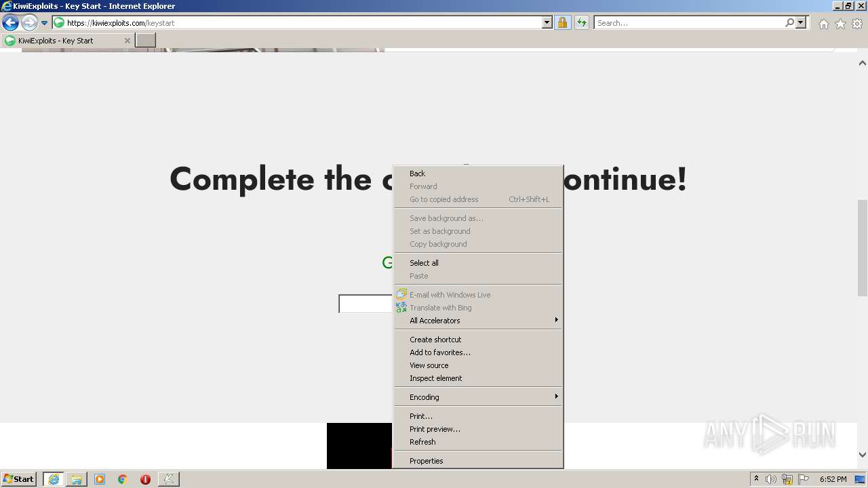This screenshot has height=488, width=868.
Task: Choose Select all in context menu
Action: (478, 263)
